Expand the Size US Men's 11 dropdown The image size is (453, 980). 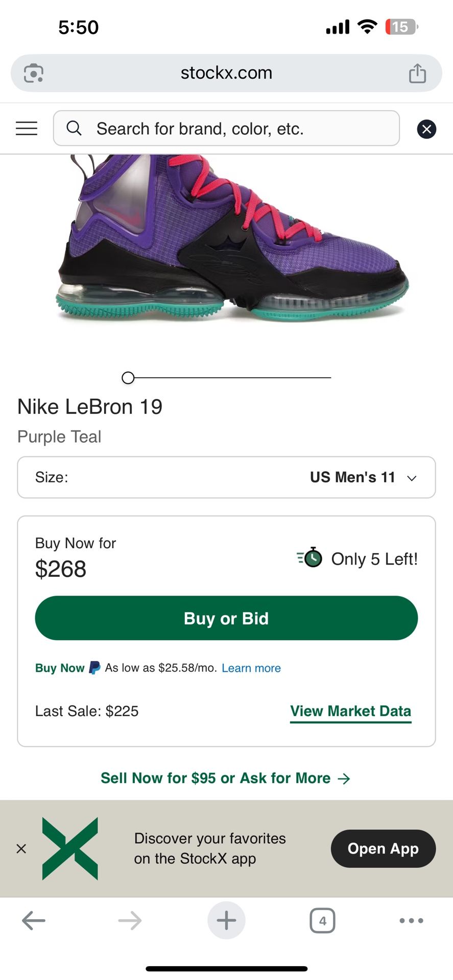pos(226,477)
